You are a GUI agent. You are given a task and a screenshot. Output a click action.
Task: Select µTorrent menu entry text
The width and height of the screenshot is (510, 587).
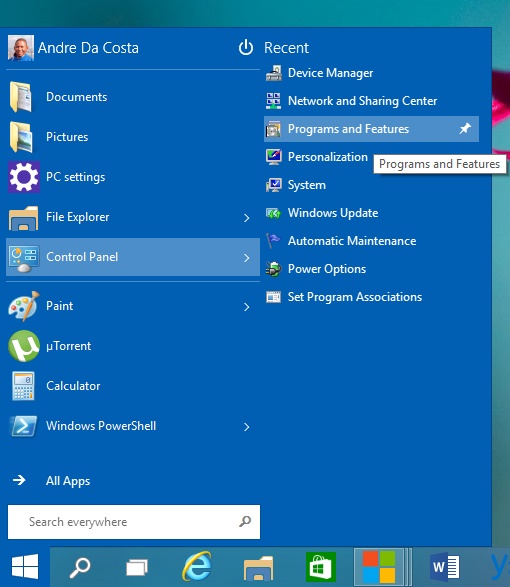[69, 346]
